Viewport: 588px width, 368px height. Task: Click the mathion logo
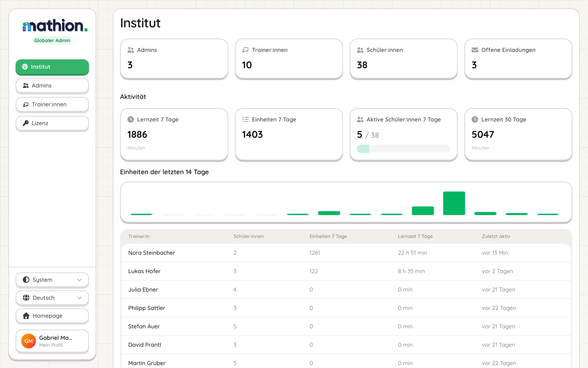[55, 25]
